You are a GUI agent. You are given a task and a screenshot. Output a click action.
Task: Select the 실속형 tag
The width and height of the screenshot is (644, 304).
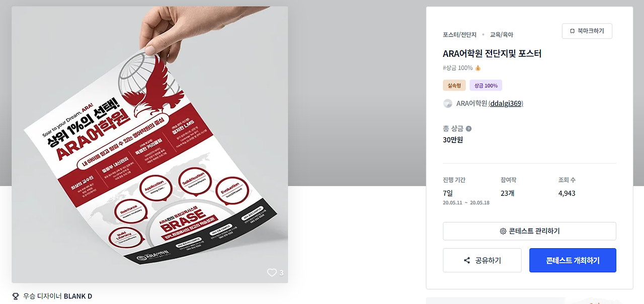[x=454, y=86]
